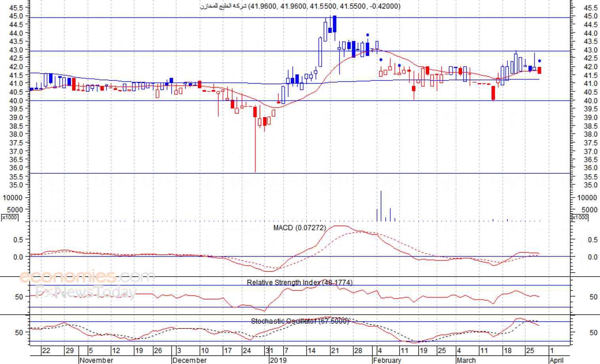The width and height of the screenshot is (600, 364).
Task: Click the date label 31 on time axis
Action: click(269, 351)
